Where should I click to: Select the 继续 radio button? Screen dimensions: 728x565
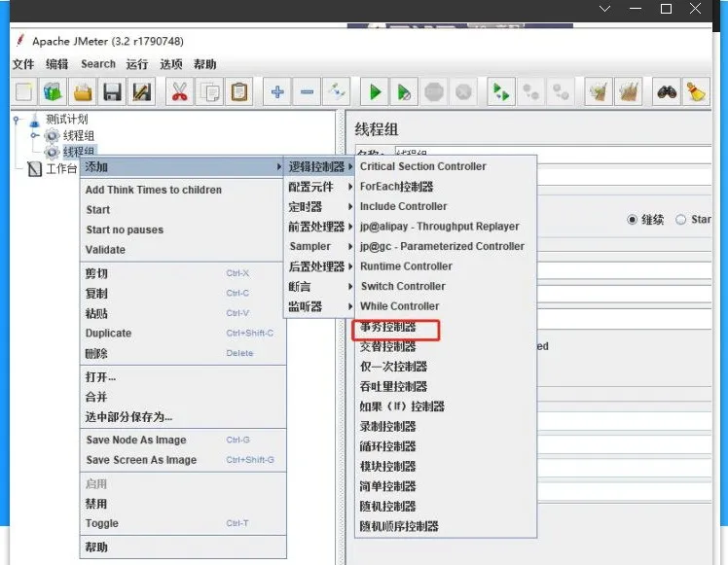click(632, 220)
